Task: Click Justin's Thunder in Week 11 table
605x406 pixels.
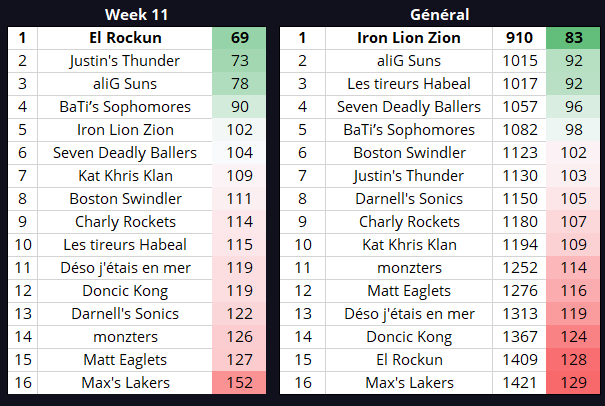Action: (125, 61)
